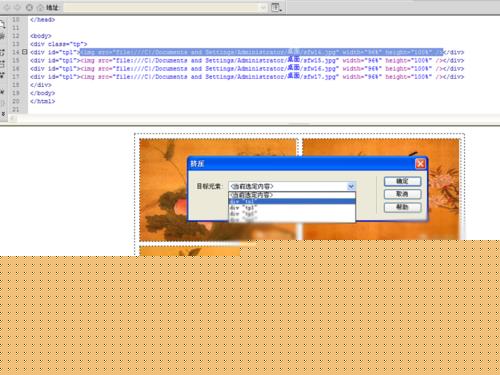500x375 pixels.
Task: Click the home icon beside 地址
Action: coord(40,7)
